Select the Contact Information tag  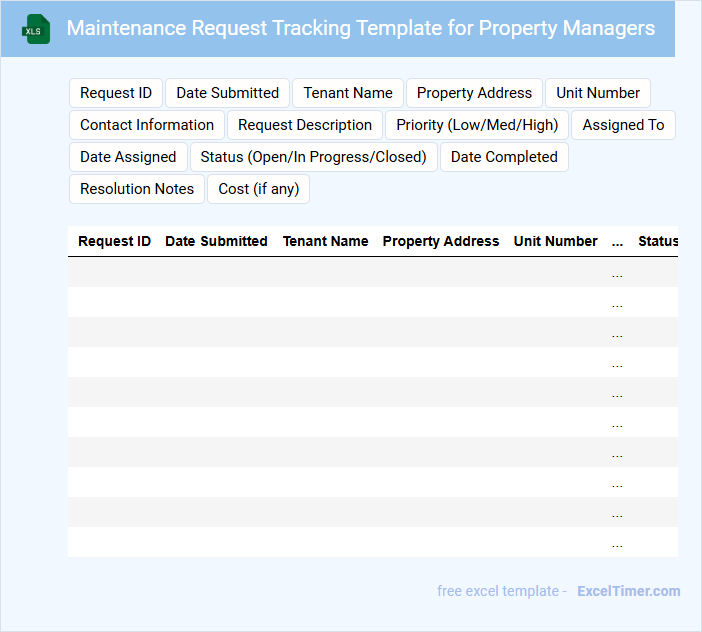point(147,125)
